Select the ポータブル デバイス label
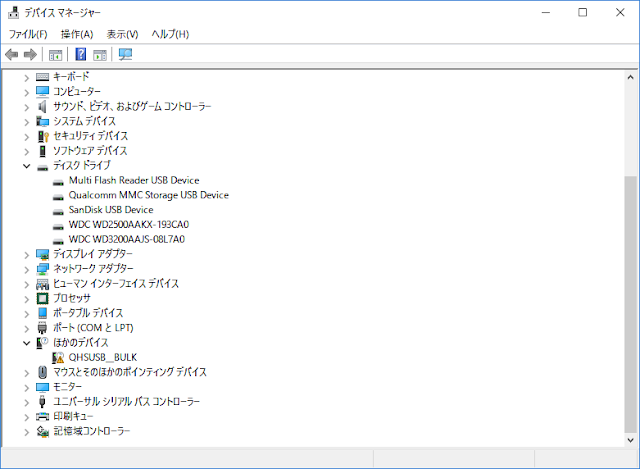This screenshot has height=469, width=640. [88, 313]
